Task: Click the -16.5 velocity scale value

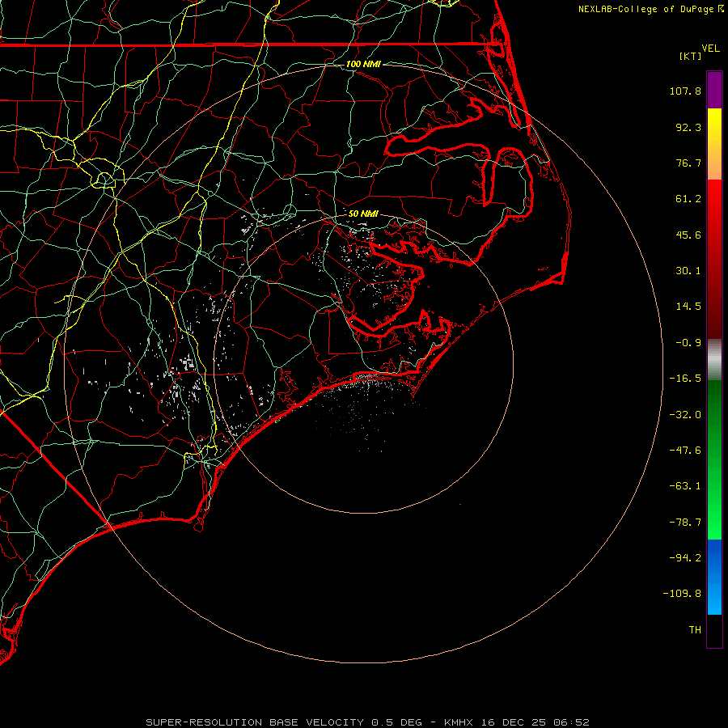Action: 685,379
